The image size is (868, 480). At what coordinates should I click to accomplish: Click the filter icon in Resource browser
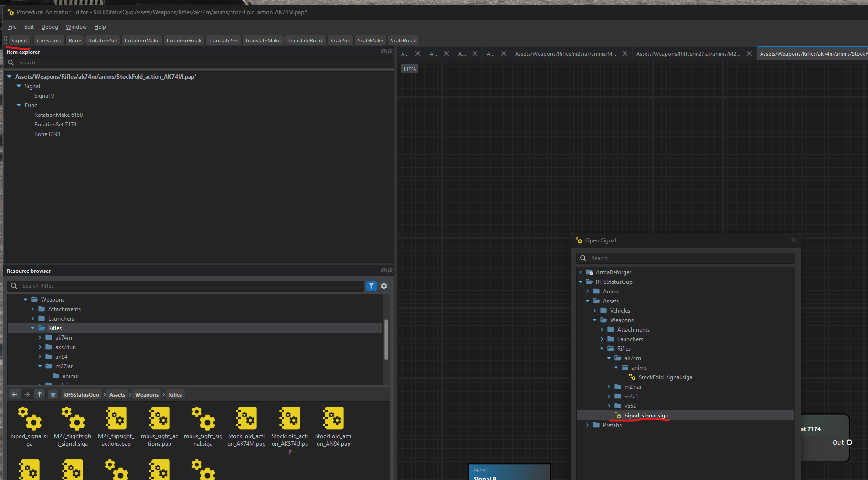coord(371,286)
